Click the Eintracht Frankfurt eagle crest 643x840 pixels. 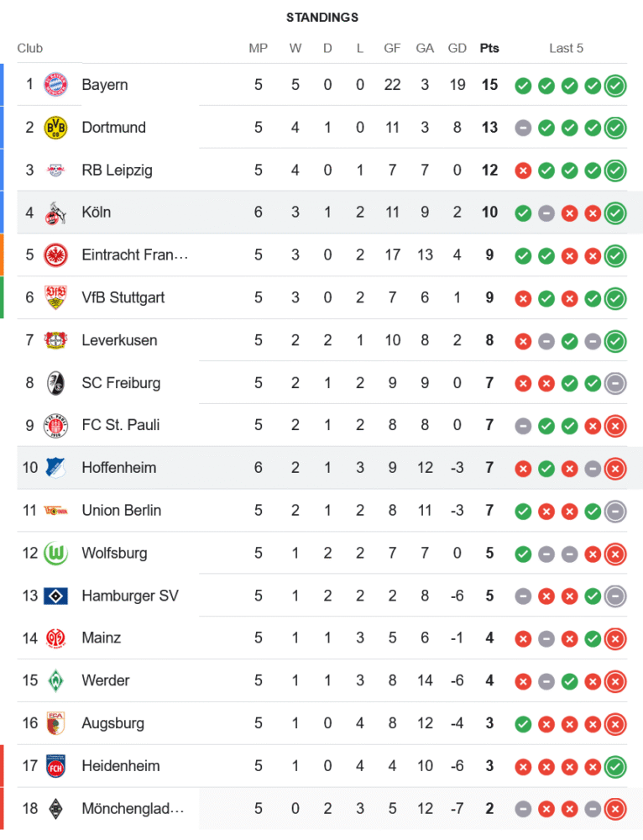click(56, 255)
